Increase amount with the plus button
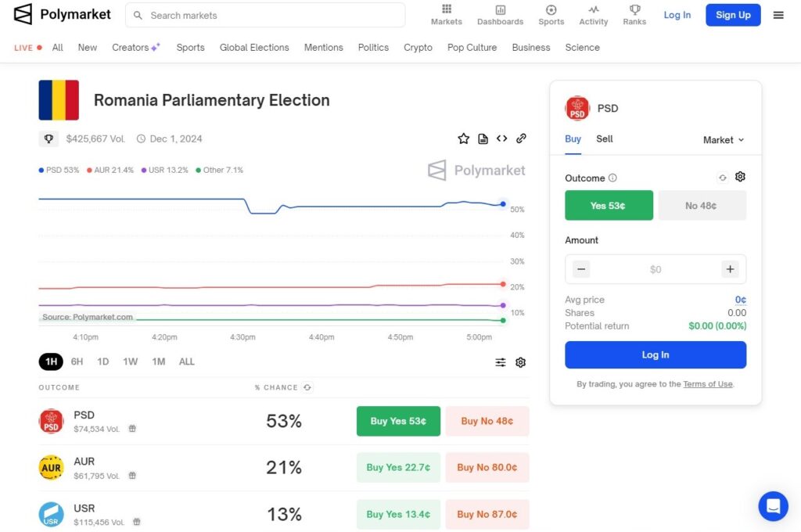The image size is (801, 532). [730, 269]
